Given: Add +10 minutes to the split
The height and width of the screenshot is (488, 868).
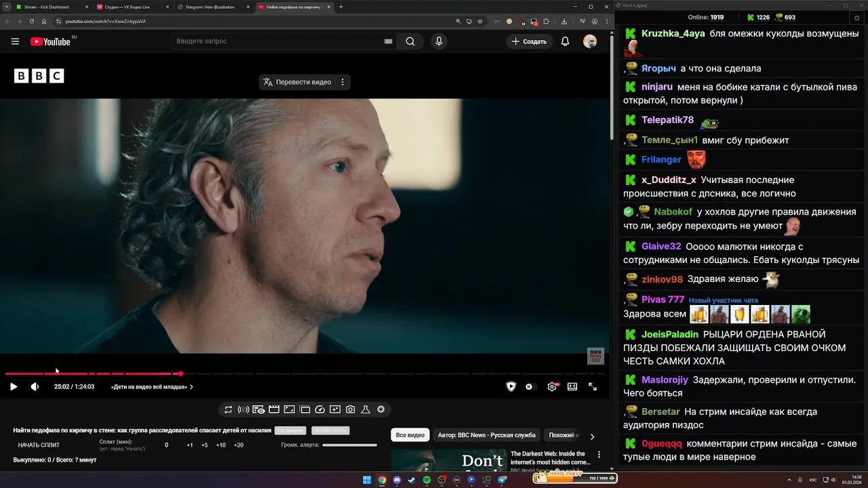Looking at the screenshot, I should [220, 445].
